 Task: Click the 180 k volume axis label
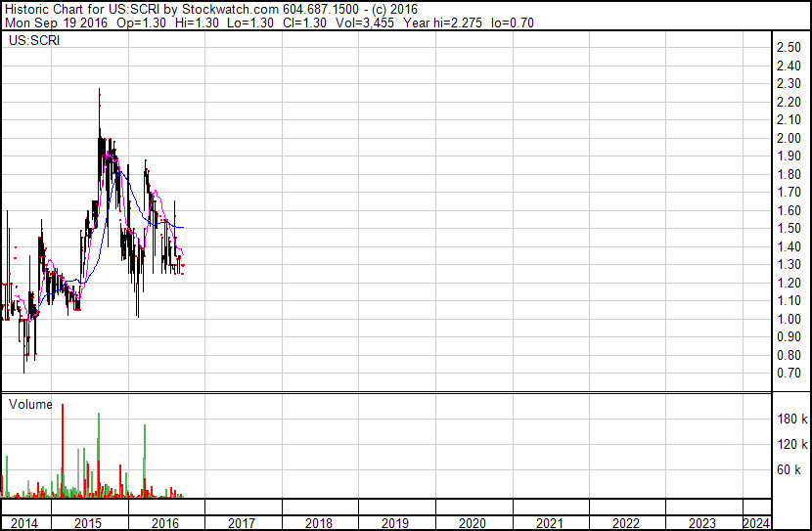click(x=791, y=420)
